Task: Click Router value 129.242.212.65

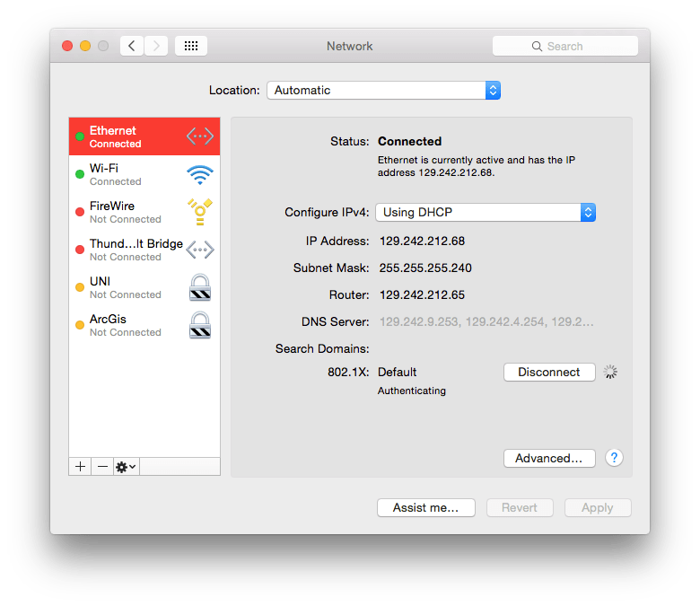Action: [423, 295]
